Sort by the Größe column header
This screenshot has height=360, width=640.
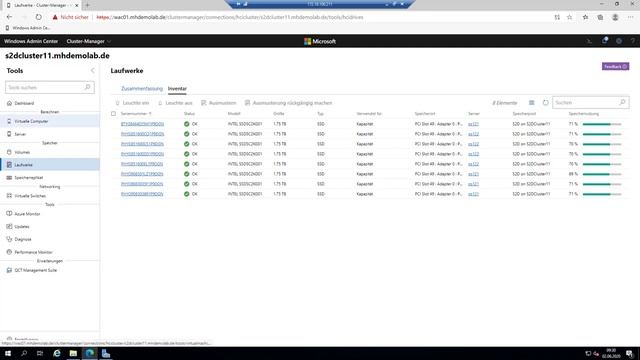click(x=278, y=113)
